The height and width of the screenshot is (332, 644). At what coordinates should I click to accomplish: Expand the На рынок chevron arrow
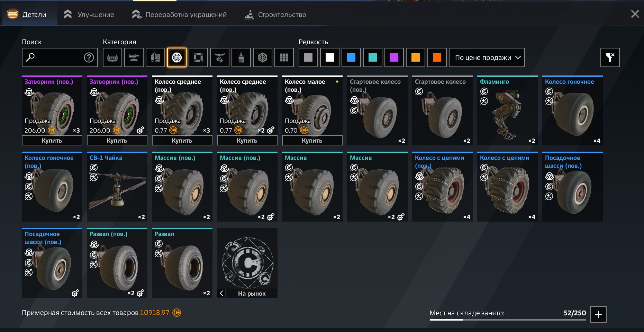(221, 293)
